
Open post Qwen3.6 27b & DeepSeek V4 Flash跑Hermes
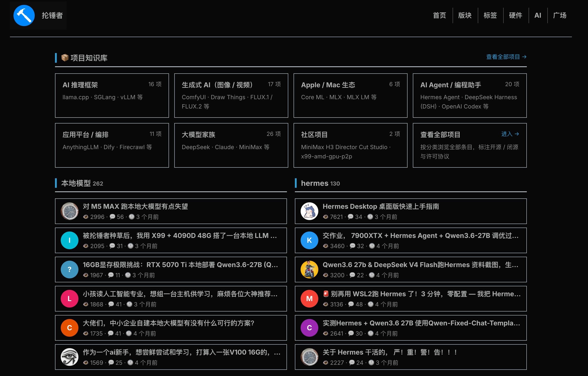click(420, 265)
